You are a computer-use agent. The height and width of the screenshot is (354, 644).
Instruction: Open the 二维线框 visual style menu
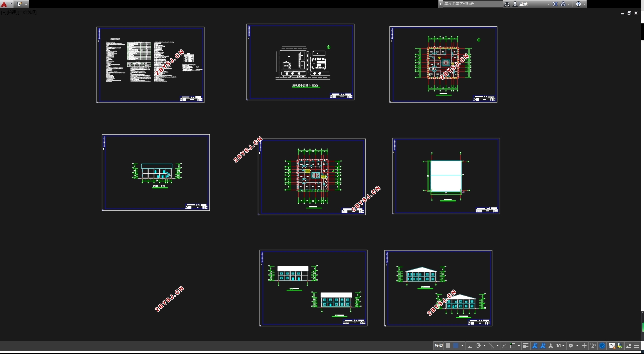27,12
